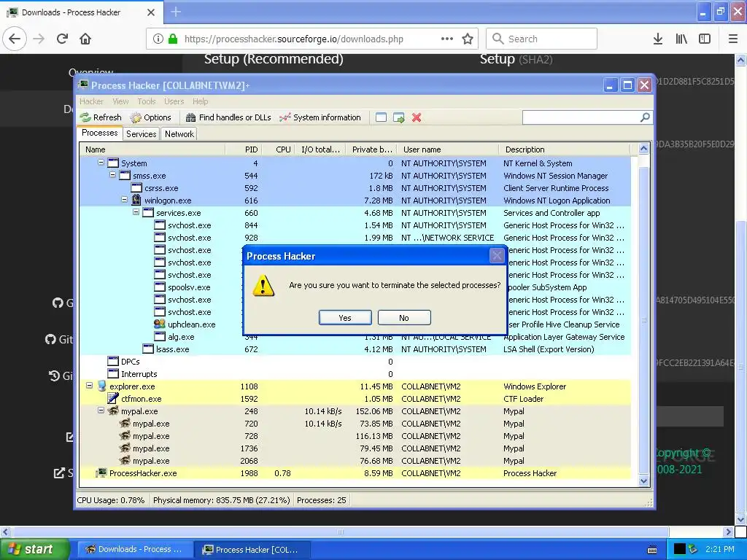The width and height of the screenshot is (747, 560).
Task: Select the ctfmon.exe process icon
Action: pyautogui.click(x=113, y=399)
